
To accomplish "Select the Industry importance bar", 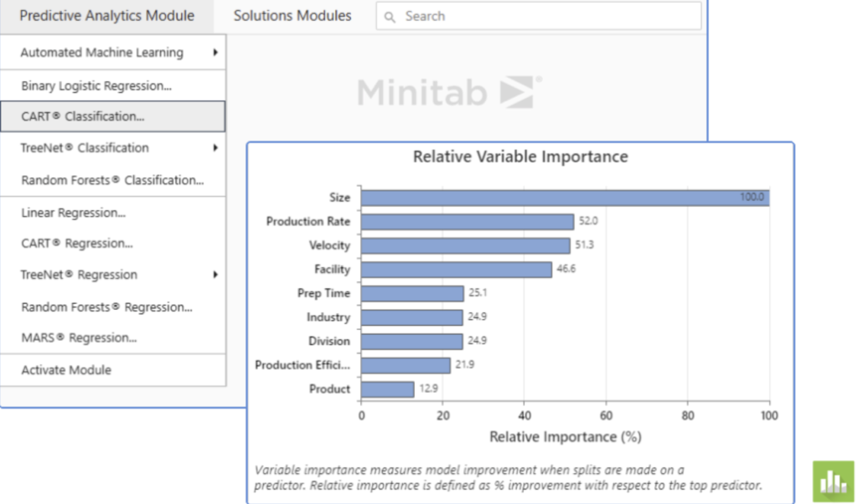I will pyautogui.click(x=412, y=317).
